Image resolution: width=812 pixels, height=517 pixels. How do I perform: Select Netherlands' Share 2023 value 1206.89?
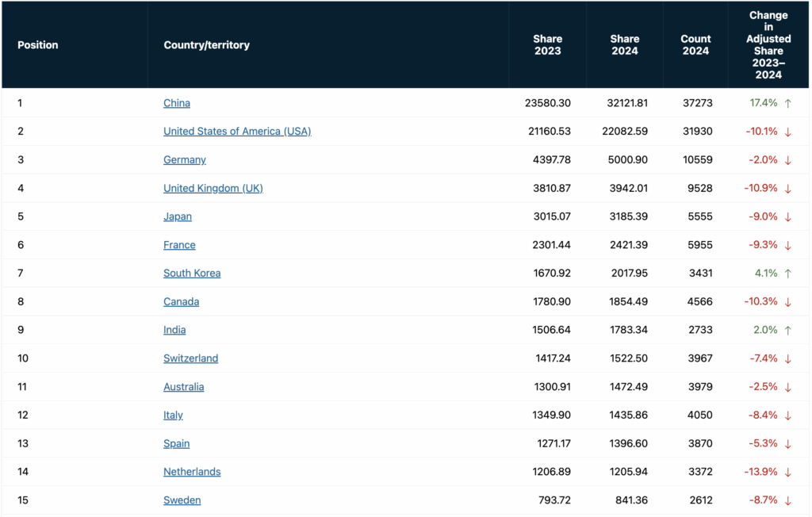552,472
